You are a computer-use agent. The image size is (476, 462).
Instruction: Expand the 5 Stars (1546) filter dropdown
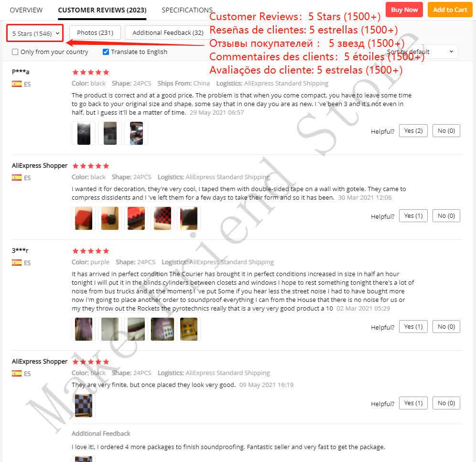pyautogui.click(x=35, y=33)
